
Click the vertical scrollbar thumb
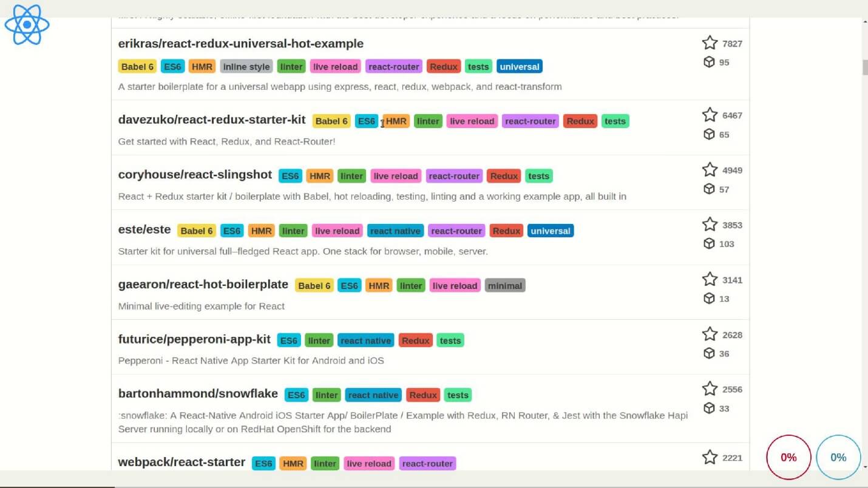[x=865, y=67]
